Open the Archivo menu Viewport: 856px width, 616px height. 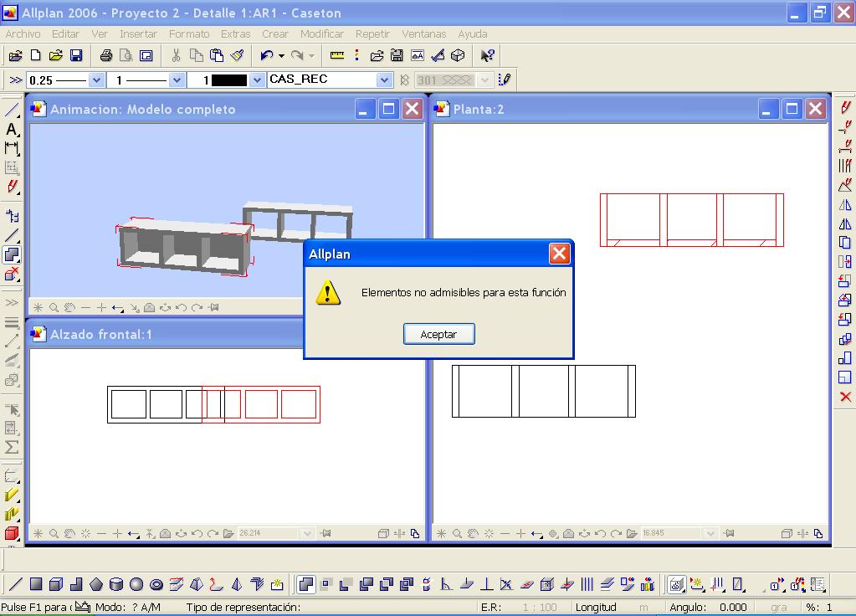(23, 33)
